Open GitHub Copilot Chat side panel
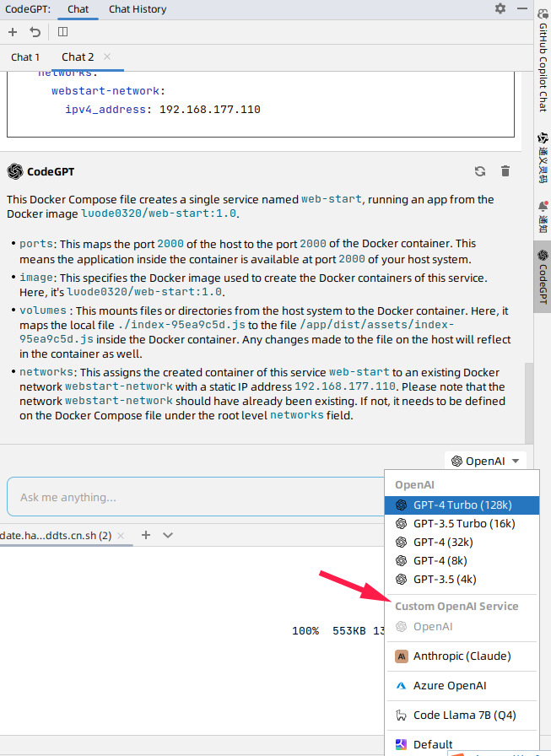 [543, 67]
